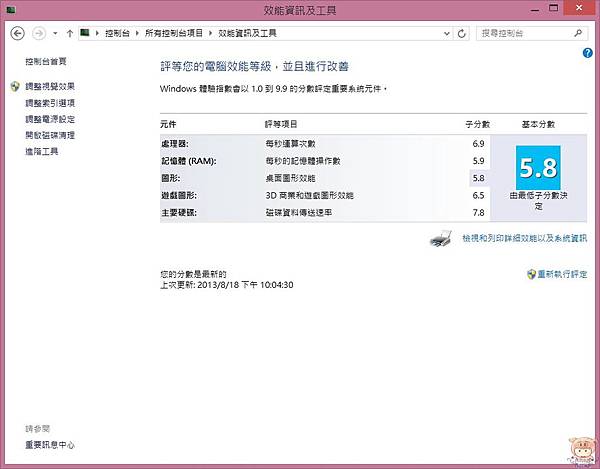Open 檢視和列印詳細效能以及系統資訊 link
Image resolution: width=600 pixels, height=469 pixels.
tap(524, 238)
